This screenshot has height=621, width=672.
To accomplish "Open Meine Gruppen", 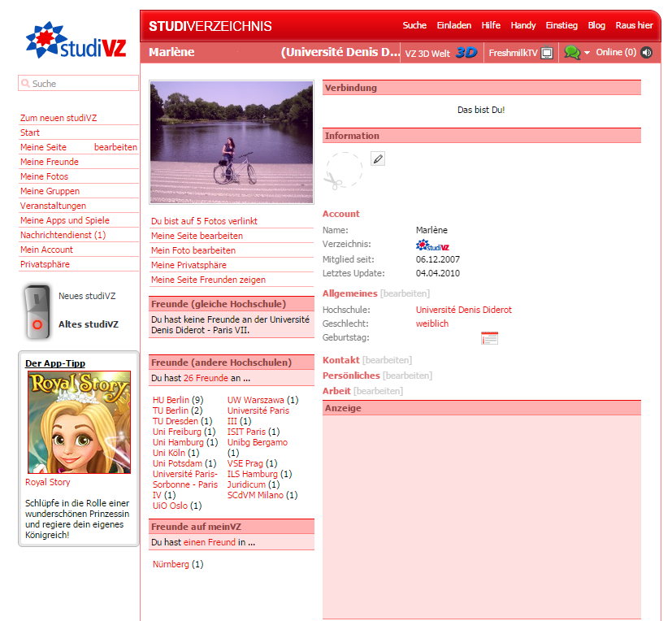I will click(x=50, y=191).
